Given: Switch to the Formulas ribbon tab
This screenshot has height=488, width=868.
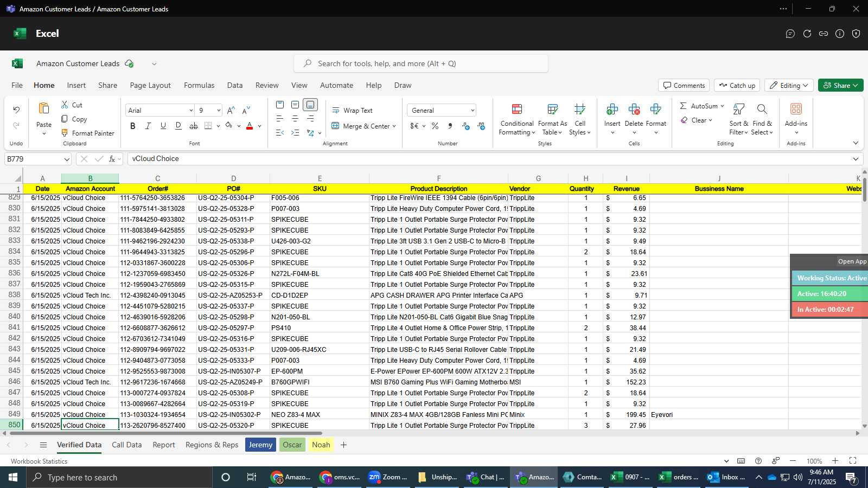Looking at the screenshot, I should click(199, 85).
